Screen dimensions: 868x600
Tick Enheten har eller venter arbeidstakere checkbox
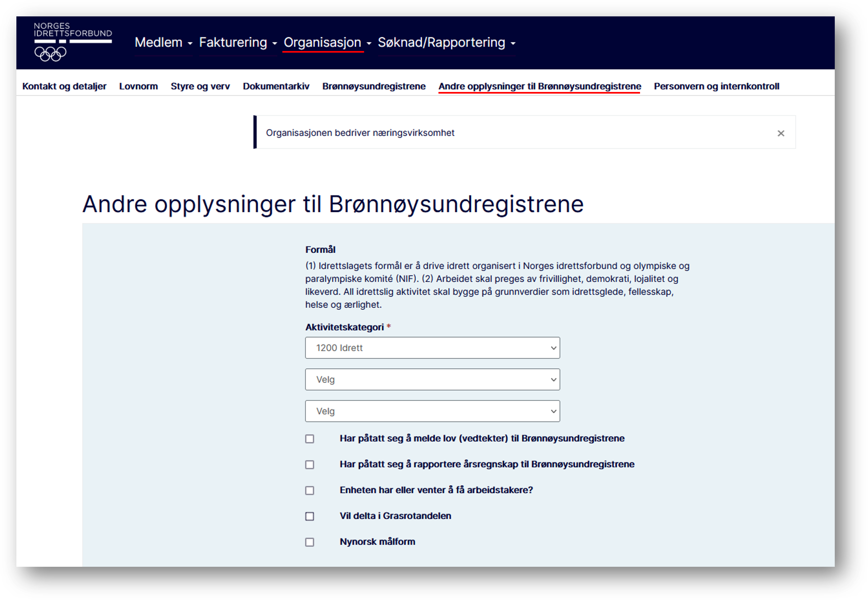point(309,491)
